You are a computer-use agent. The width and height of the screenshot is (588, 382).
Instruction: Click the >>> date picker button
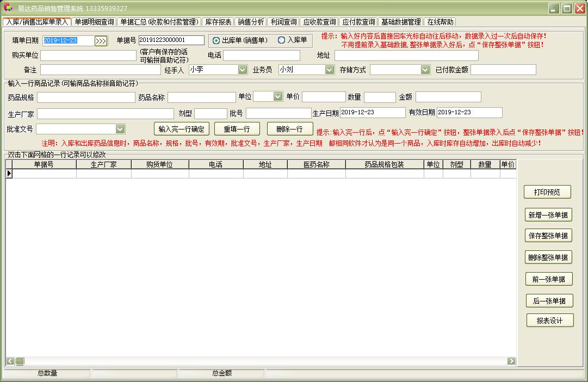pos(101,41)
